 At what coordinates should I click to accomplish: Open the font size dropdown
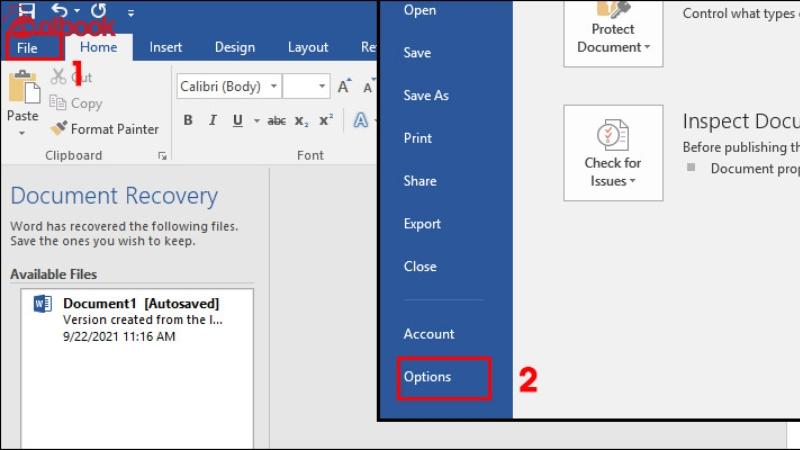(307, 87)
